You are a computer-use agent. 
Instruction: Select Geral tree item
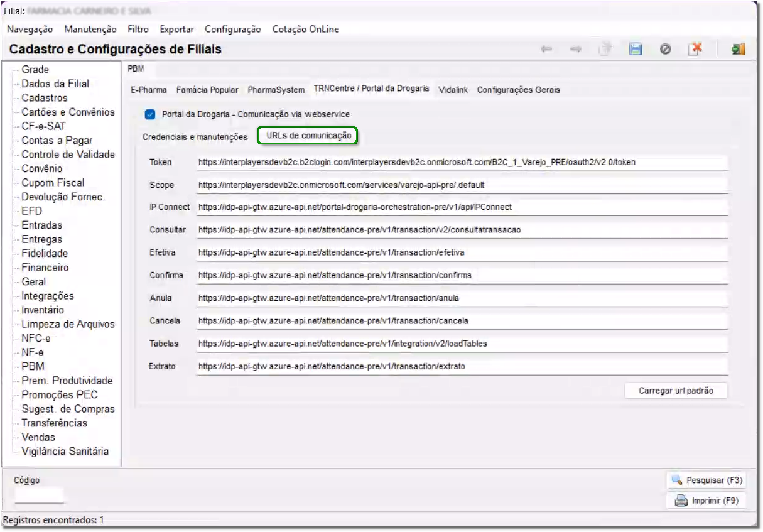[x=34, y=282]
